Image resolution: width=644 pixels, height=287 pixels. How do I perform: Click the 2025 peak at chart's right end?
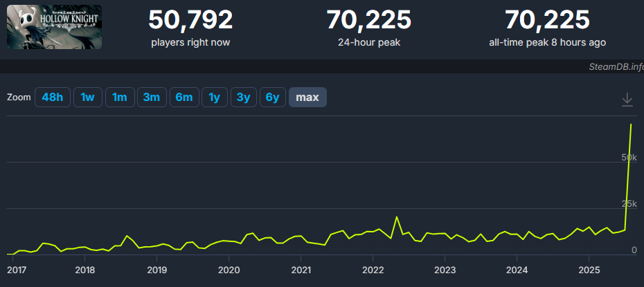coord(631,124)
